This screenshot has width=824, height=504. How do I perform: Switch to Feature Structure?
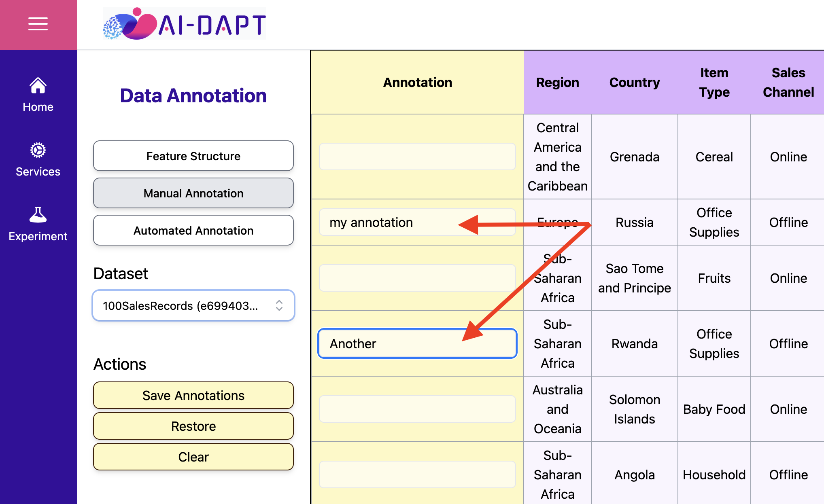(x=193, y=156)
